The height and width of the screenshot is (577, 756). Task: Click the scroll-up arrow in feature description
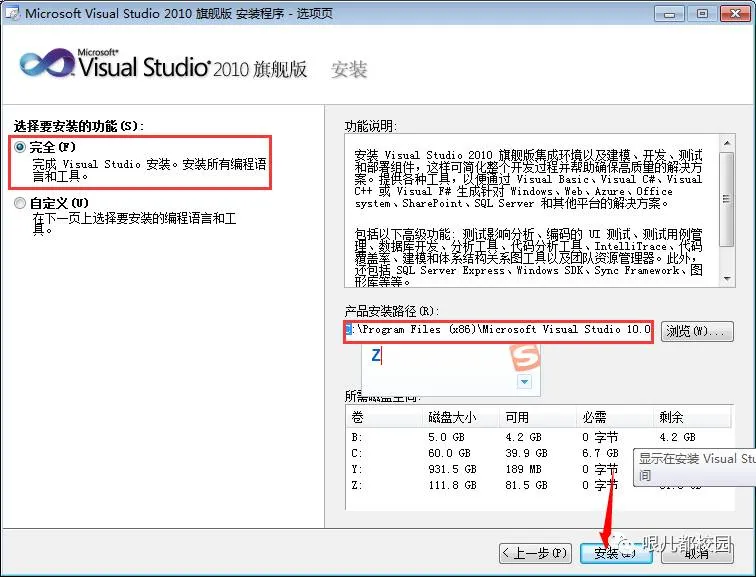pos(727,143)
